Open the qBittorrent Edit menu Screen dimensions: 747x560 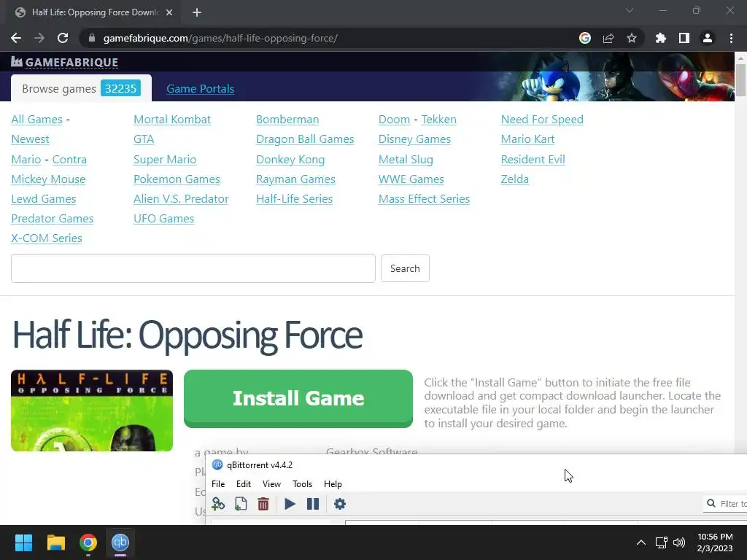point(244,484)
